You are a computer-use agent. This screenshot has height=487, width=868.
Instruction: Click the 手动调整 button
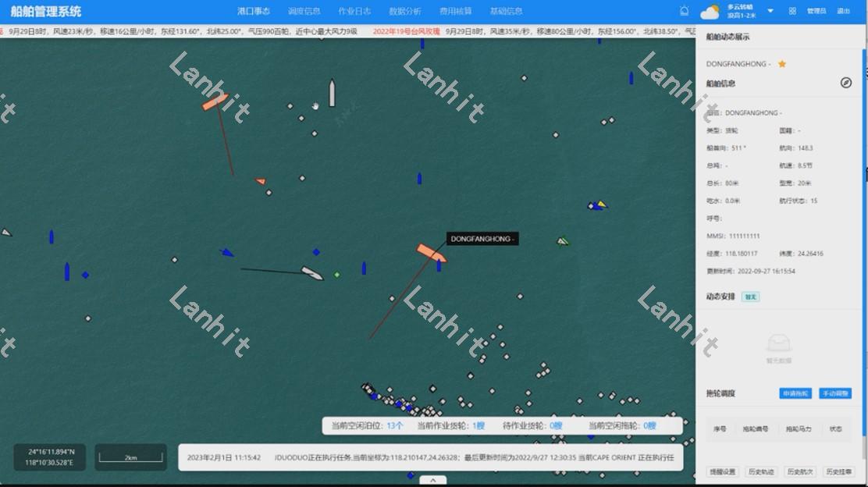pos(834,393)
